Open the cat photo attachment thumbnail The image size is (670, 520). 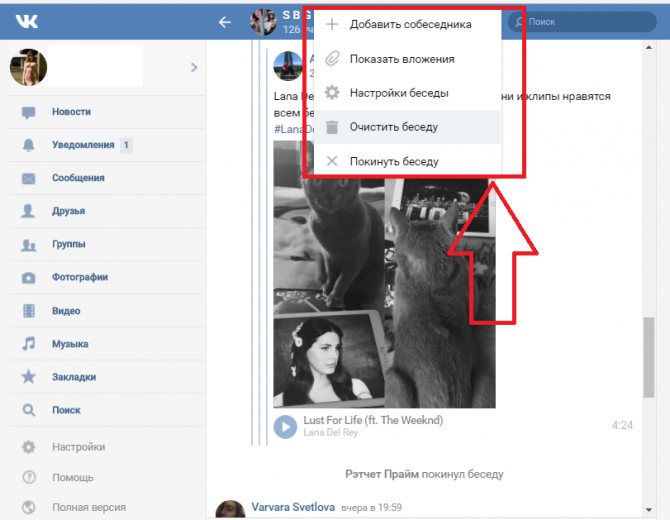441,293
